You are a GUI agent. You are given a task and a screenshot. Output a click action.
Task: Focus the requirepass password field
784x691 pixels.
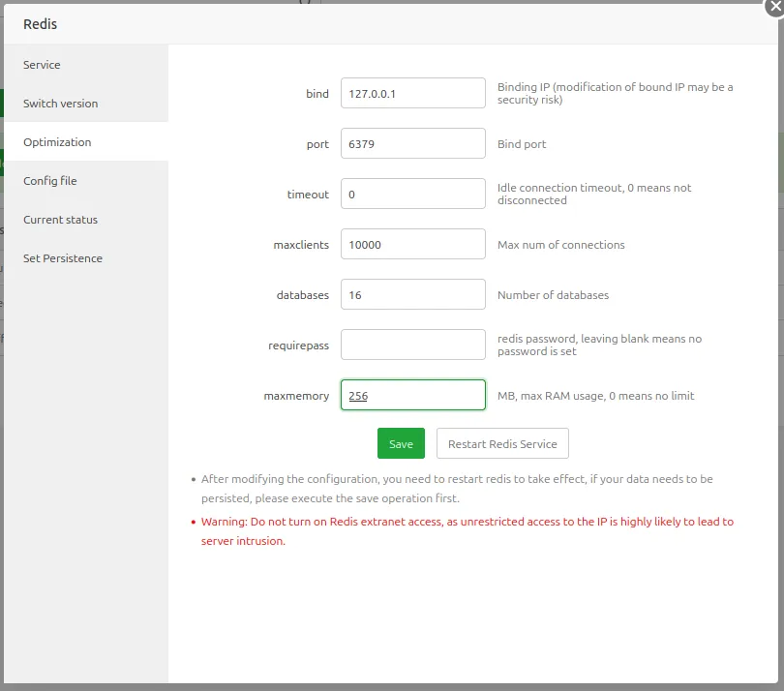point(413,345)
